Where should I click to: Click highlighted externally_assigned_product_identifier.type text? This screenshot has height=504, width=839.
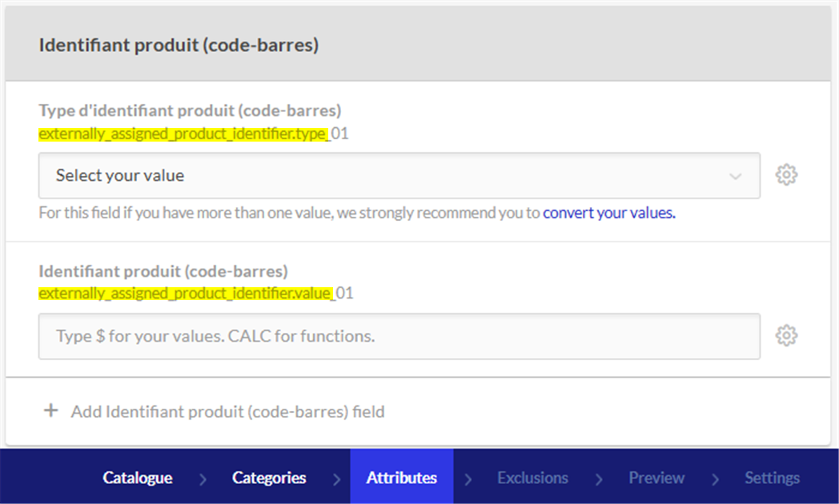tap(183, 134)
